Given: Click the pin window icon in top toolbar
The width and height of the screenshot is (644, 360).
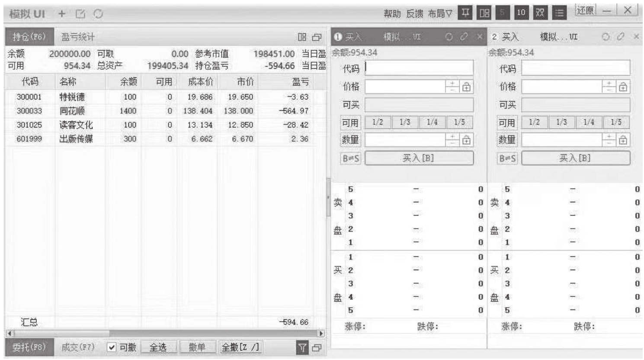Looking at the screenshot, I should [x=465, y=13].
